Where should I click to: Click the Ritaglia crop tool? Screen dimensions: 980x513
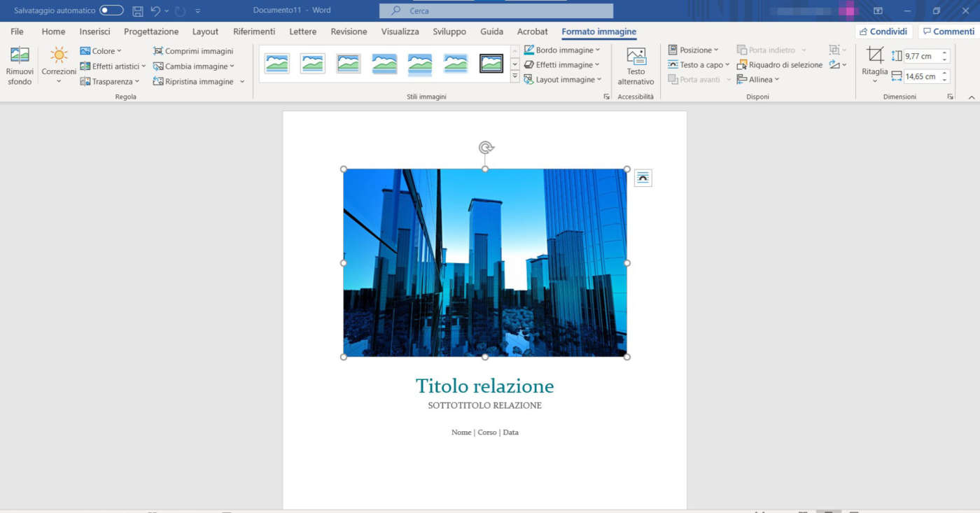875,56
